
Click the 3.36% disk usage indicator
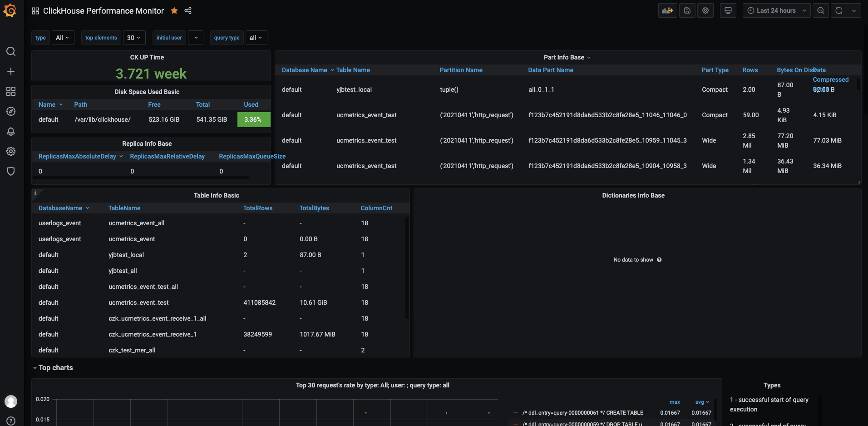[x=253, y=119]
